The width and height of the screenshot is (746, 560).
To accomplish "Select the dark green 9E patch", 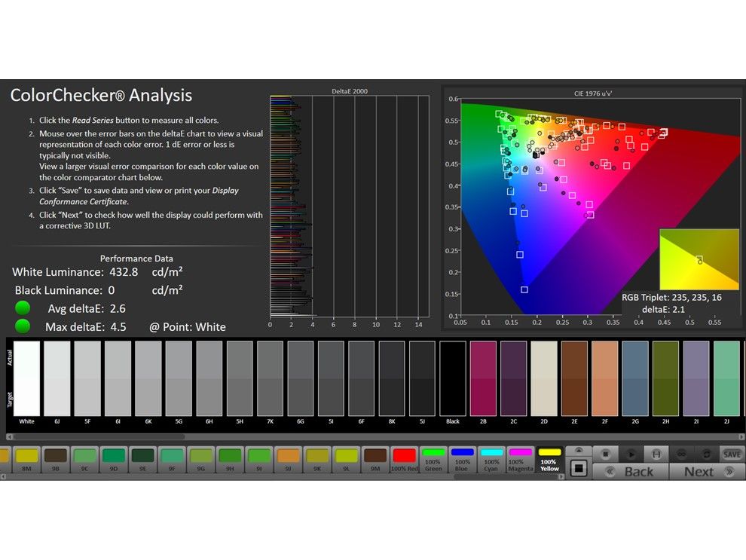I will point(143,460).
